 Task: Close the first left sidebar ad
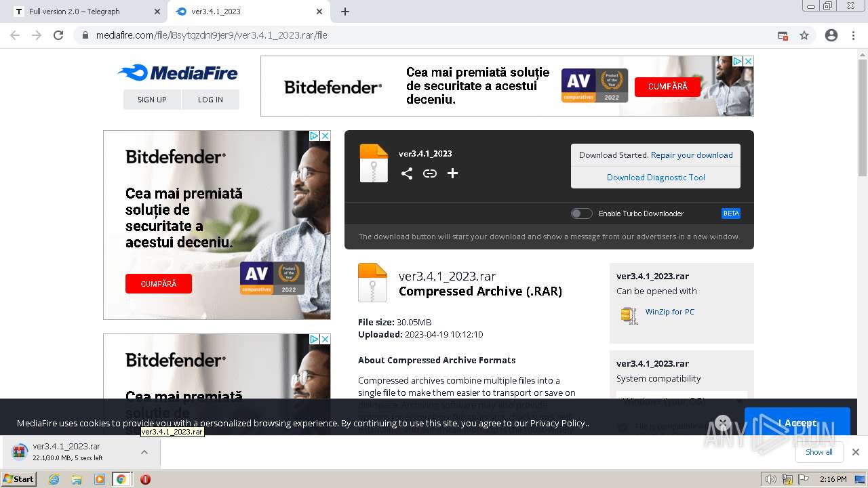click(325, 136)
